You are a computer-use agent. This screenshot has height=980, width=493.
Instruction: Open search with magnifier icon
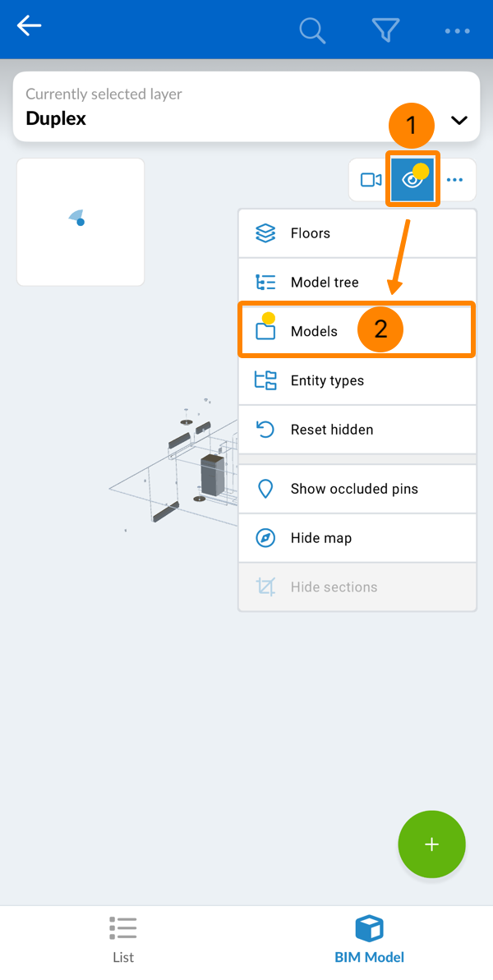[312, 30]
